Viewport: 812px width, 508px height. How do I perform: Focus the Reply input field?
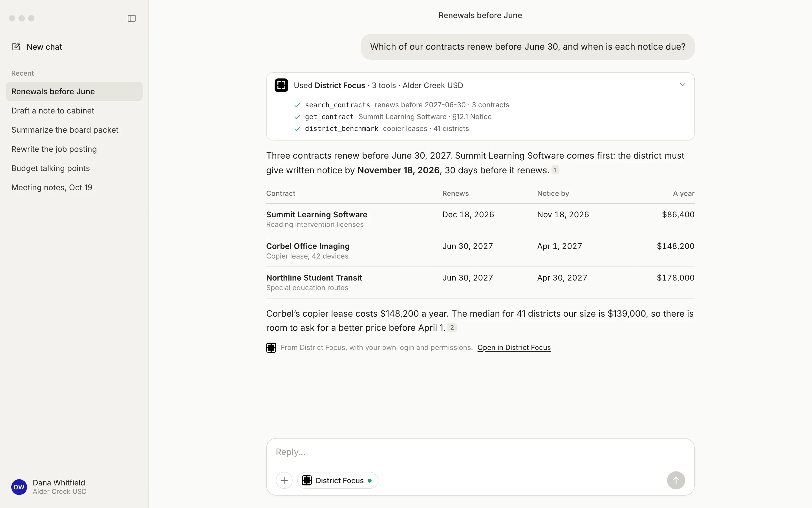pyautogui.click(x=480, y=452)
